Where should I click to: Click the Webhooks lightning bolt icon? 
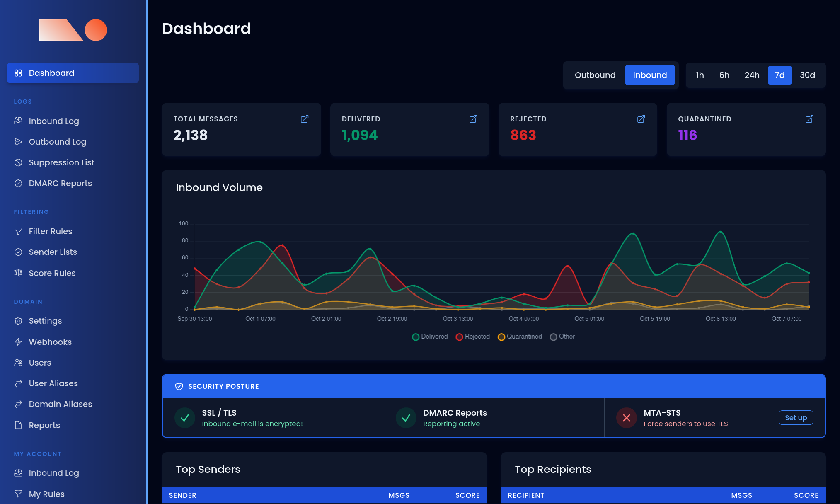point(18,342)
